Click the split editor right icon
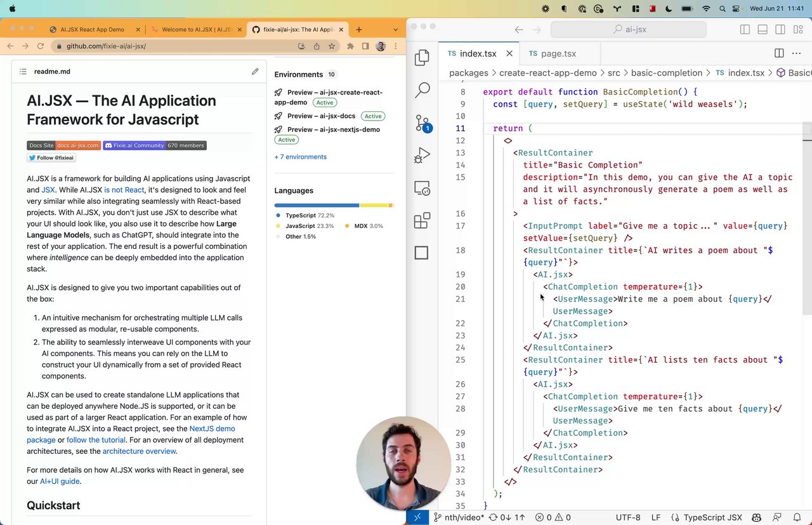 (x=779, y=53)
